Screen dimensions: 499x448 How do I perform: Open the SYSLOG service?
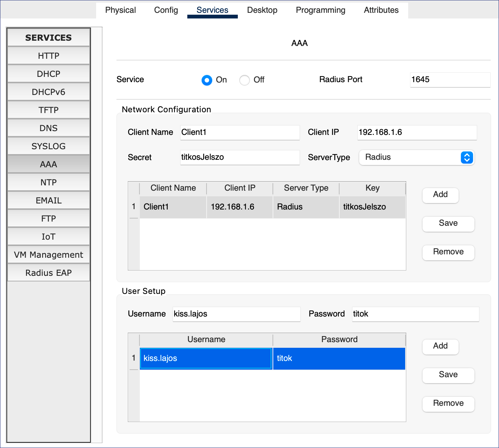[49, 146]
